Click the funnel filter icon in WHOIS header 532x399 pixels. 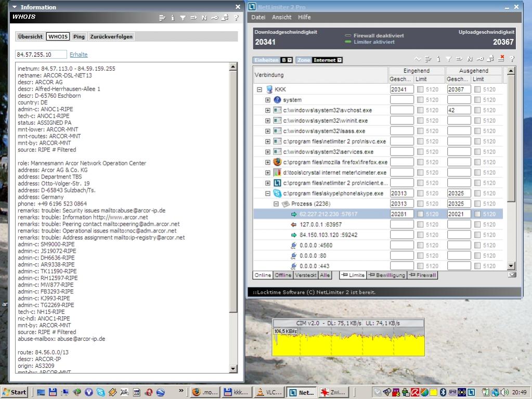pyautogui.click(x=183, y=18)
